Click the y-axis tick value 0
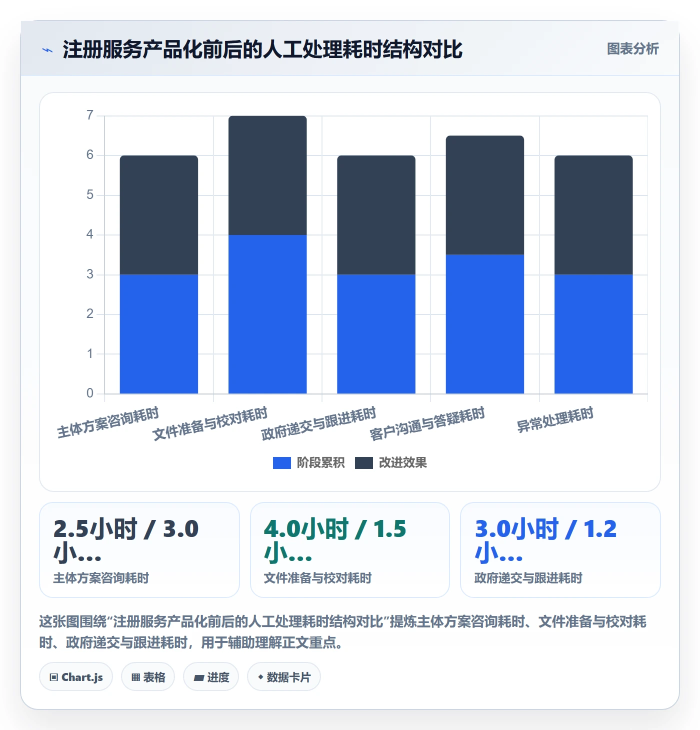This screenshot has width=700, height=730. [x=90, y=393]
